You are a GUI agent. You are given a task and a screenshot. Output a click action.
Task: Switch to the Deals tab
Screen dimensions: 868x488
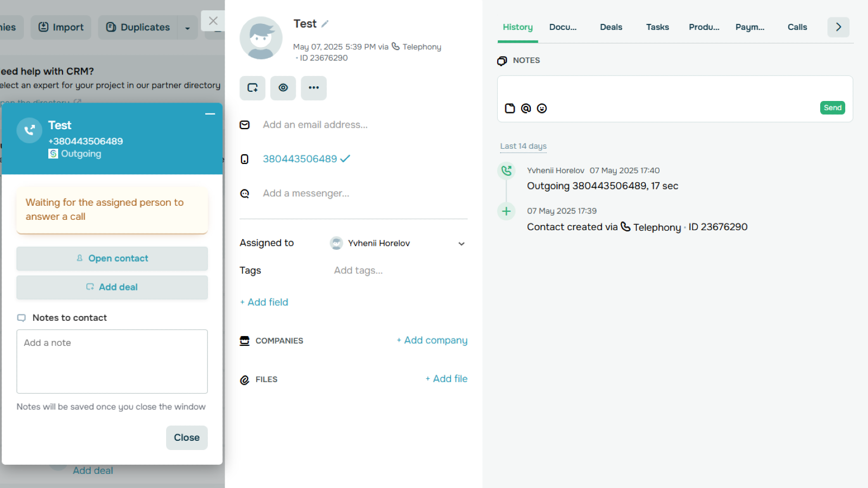(611, 27)
